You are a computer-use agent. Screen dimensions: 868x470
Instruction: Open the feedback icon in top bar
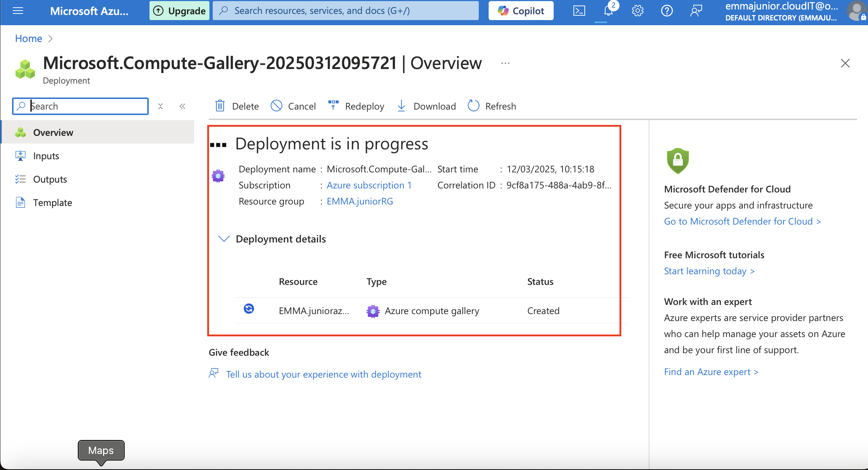coord(696,11)
